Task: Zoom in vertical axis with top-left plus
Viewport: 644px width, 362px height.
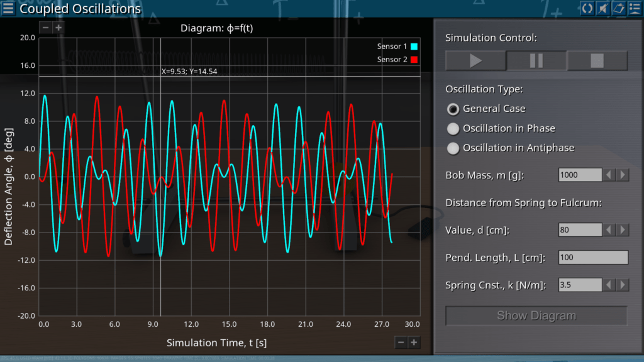Action: click(x=58, y=28)
